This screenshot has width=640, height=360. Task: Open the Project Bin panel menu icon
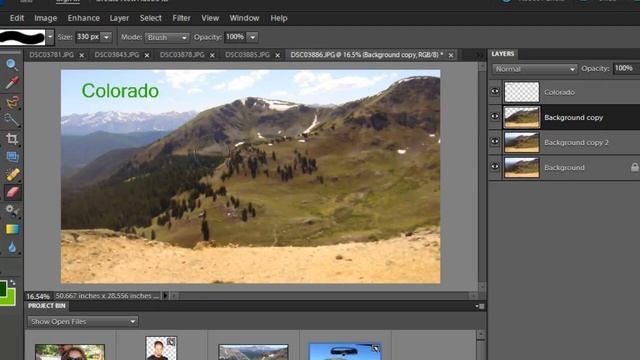coord(480,306)
